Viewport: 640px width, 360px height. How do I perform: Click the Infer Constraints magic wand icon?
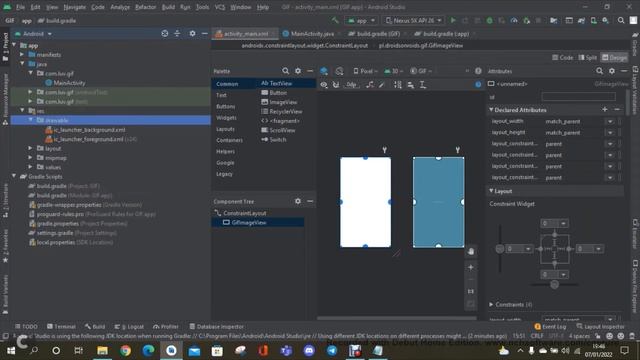click(x=382, y=84)
